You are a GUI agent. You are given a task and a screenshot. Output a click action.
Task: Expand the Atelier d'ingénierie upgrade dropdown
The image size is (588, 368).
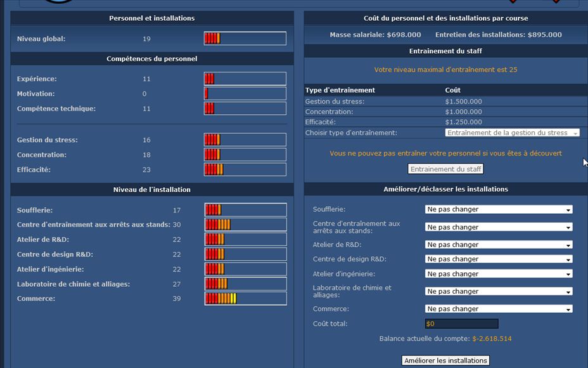tap(499, 273)
